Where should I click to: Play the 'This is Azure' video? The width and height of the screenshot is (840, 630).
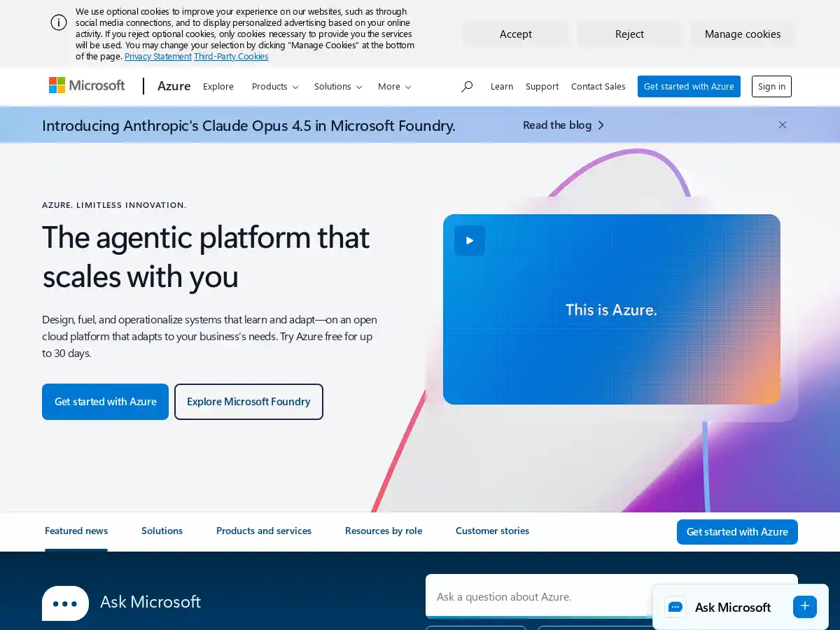tap(470, 240)
